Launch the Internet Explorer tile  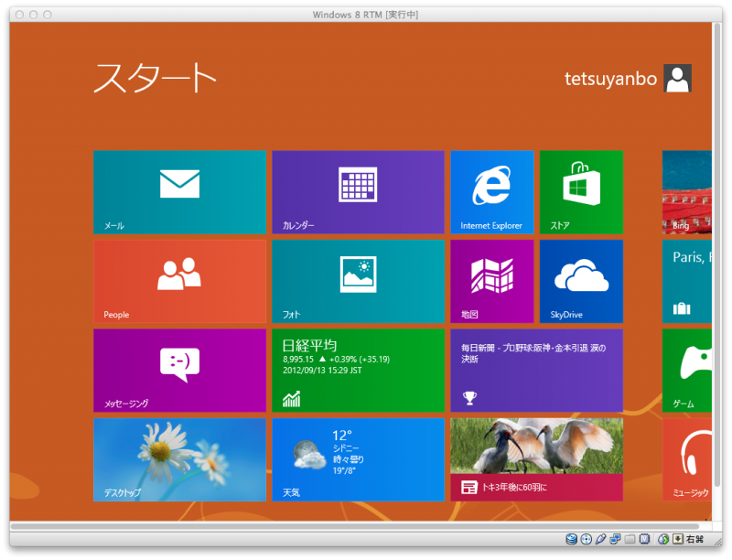point(492,192)
